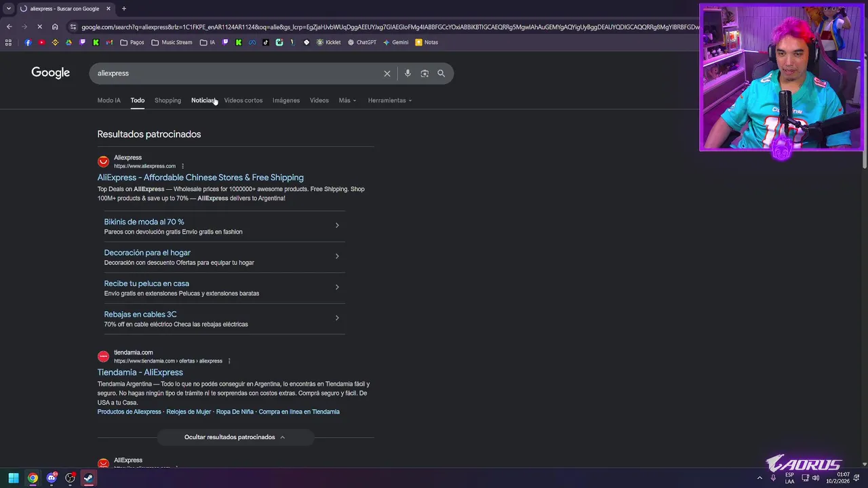Image resolution: width=868 pixels, height=488 pixels.
Task: Click chevron of Bikinis de moda sitelink
Action: click(337, 226)
